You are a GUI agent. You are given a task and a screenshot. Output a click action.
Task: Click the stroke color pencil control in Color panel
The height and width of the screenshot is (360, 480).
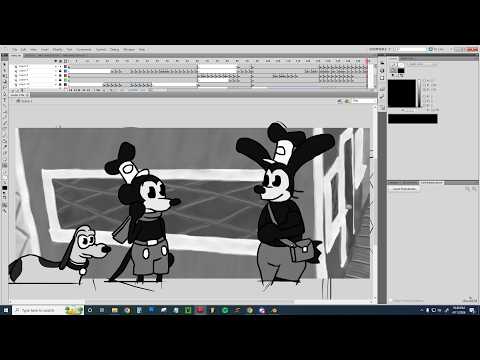(x=393, y=65)
